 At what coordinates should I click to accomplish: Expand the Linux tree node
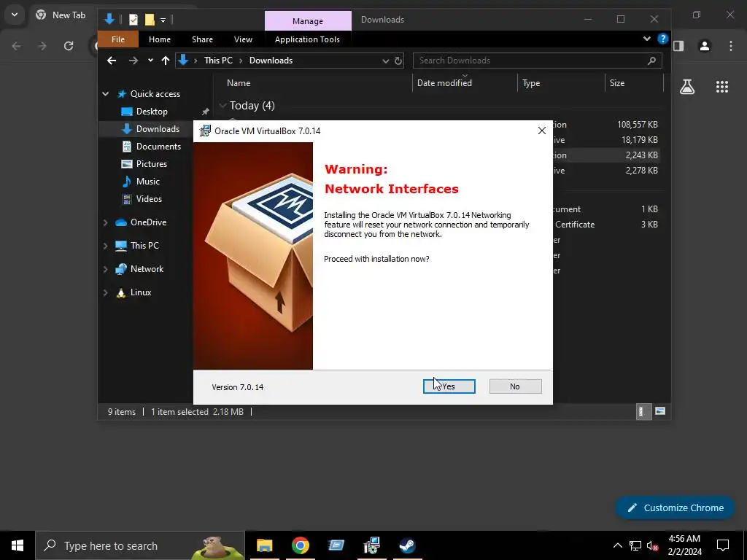pyautogui.click(x=105, y=292)
